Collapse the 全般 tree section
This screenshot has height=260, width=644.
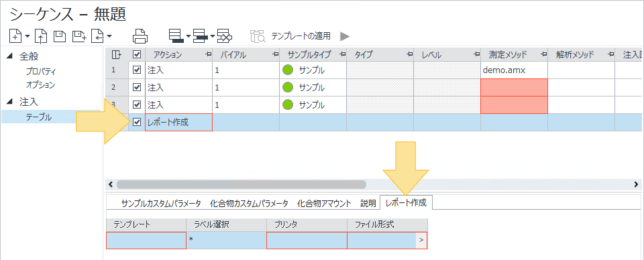click(10, 56)
